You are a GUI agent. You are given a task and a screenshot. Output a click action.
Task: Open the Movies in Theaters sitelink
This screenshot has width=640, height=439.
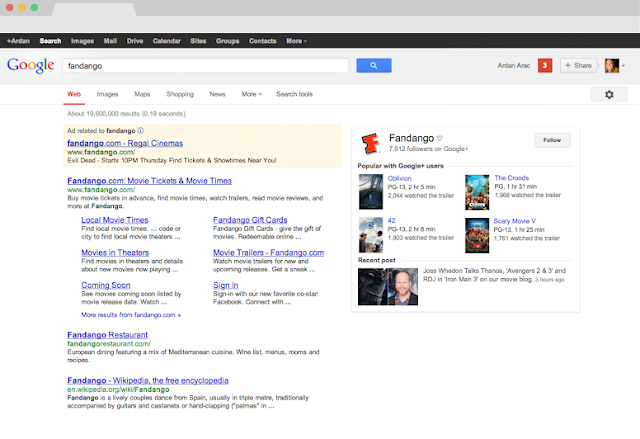115,253
